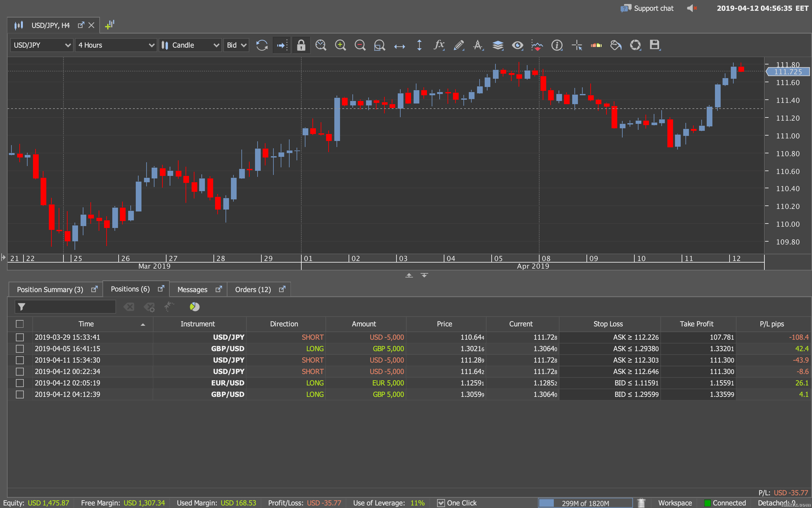Click the Connected status indicator

tap(725, 503)
